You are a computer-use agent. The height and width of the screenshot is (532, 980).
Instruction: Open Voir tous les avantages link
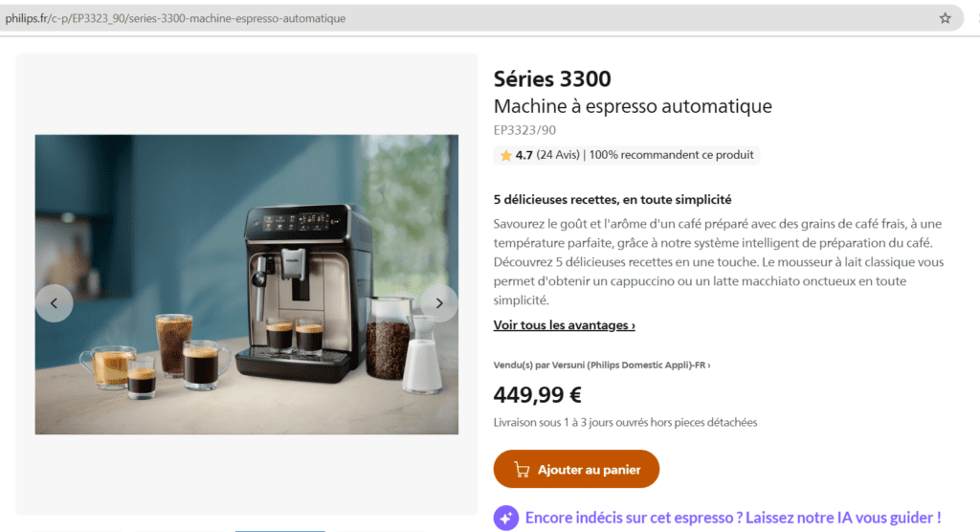[564, 325]
